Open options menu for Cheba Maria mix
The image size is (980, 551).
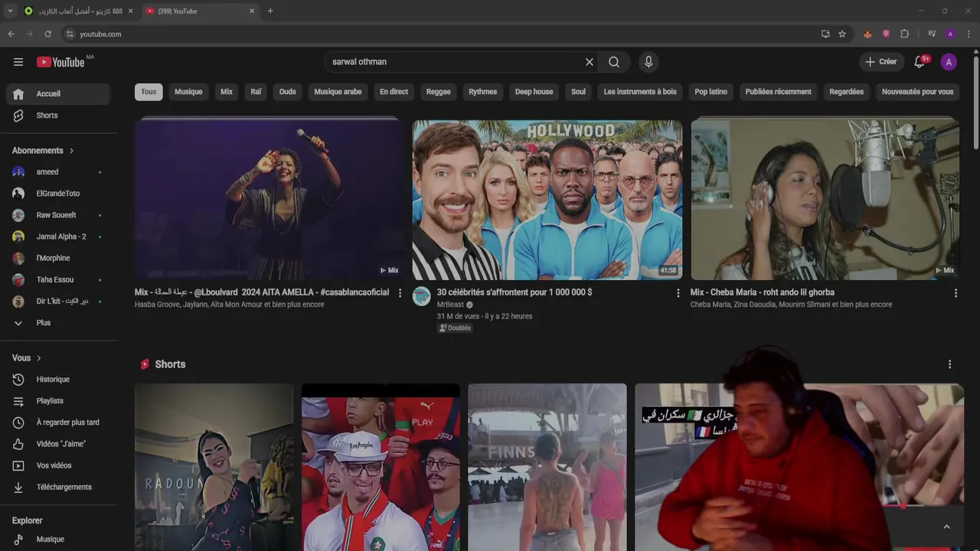955,293
